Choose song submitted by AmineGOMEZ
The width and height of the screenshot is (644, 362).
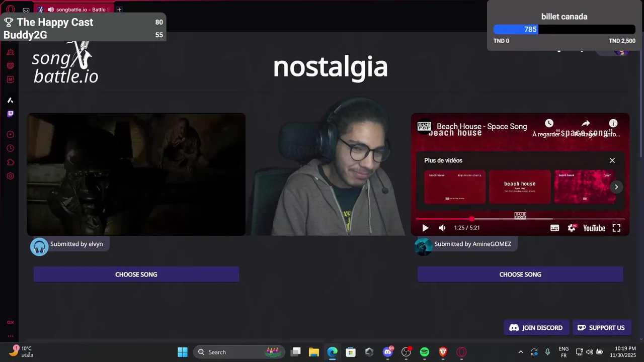[520, 275]
